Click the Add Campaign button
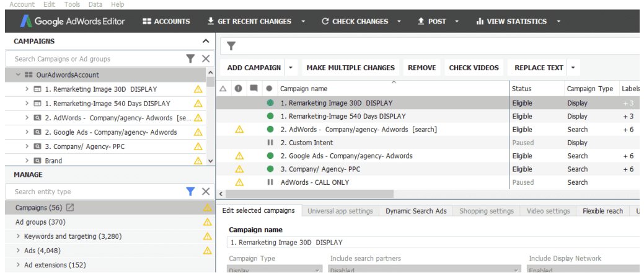The width and height of the screenshot is (644, 278). [x=254, y=68]
